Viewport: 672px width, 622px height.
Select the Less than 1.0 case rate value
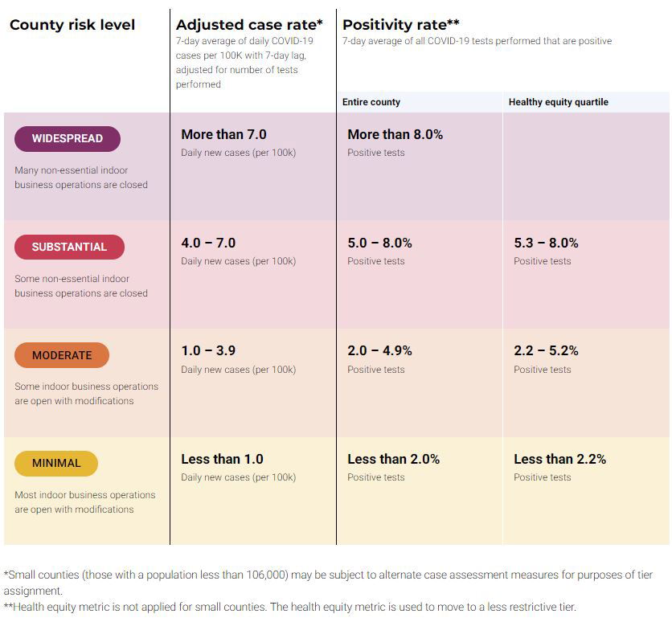point(222,459)
